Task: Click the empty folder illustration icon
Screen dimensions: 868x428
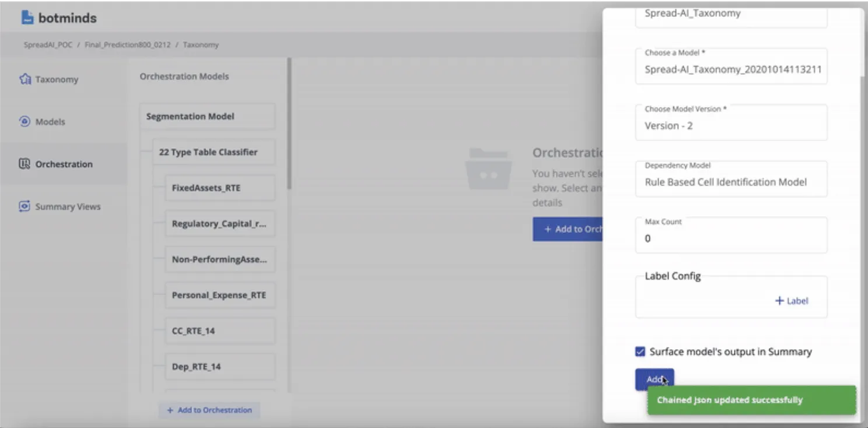Action: pyautogui.click(x=488, y=168)
